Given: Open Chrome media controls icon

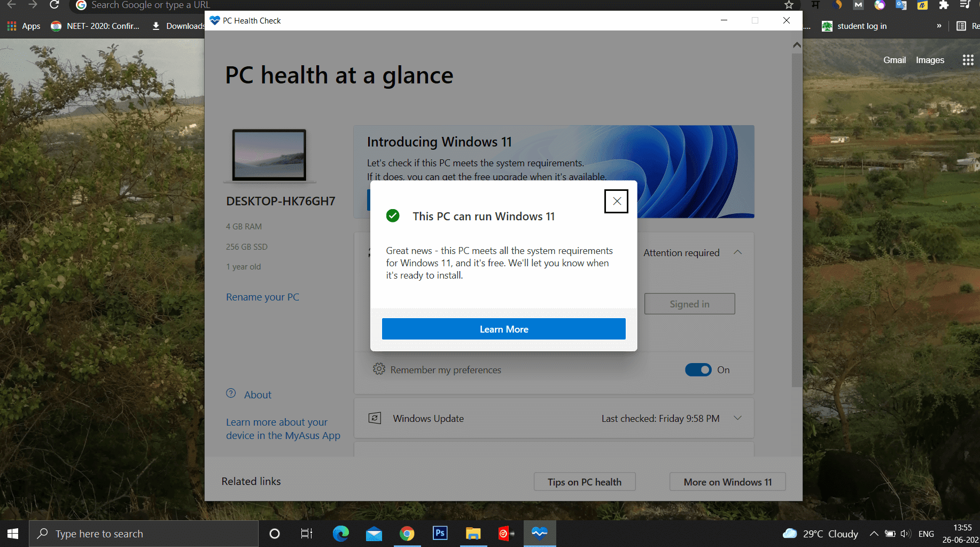Looking at the screenshot, I should point(965,5).
